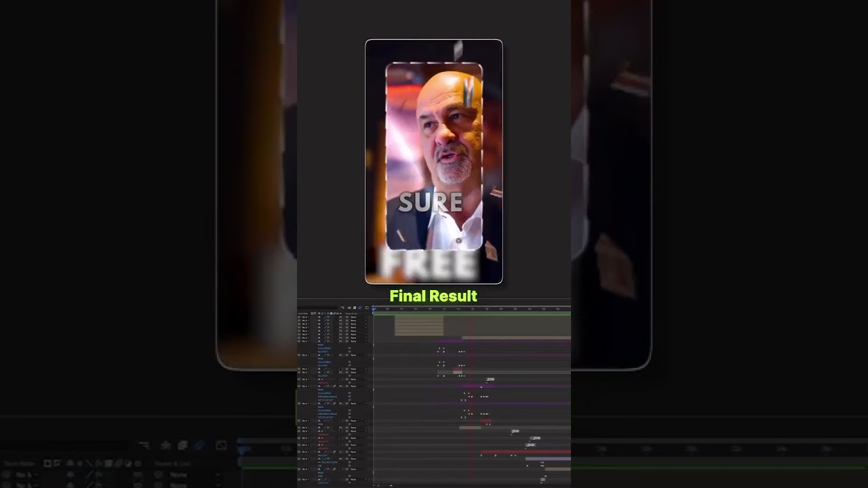
Task: Click the green work area bar
Action: [472, 315]
